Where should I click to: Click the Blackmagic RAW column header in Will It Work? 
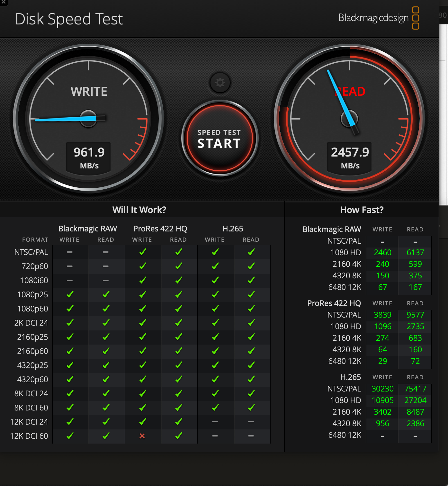(x=87, y=229)
